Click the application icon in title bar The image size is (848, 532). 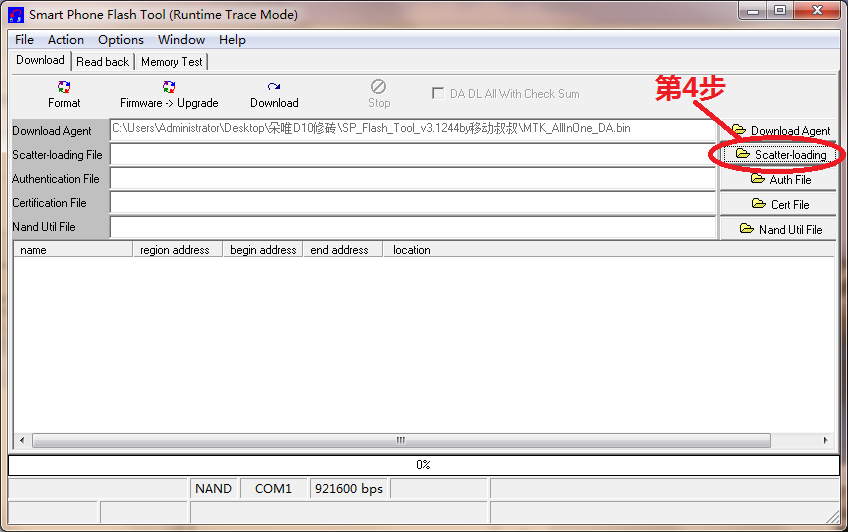[x=16, y=15]
